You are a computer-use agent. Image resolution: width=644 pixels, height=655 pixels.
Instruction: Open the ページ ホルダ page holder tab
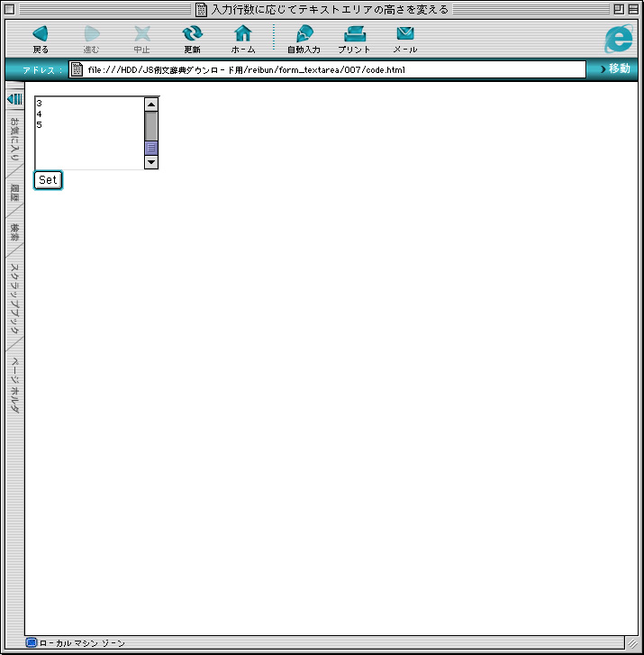pyautogui.click(x=14, y=385)
